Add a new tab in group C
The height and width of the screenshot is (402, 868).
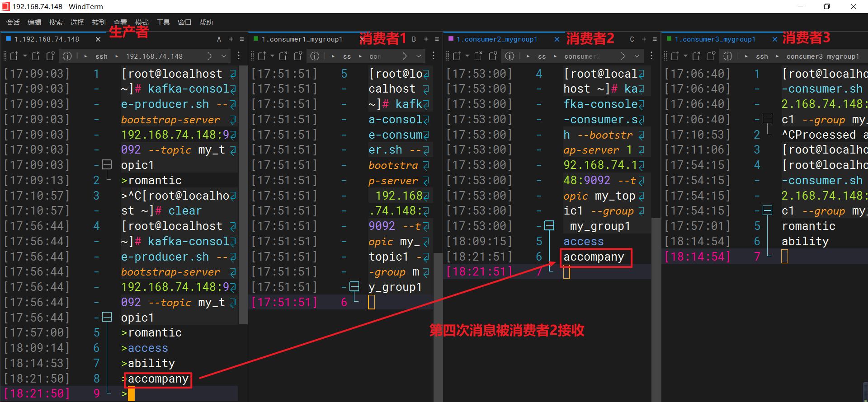coord(644,39)
